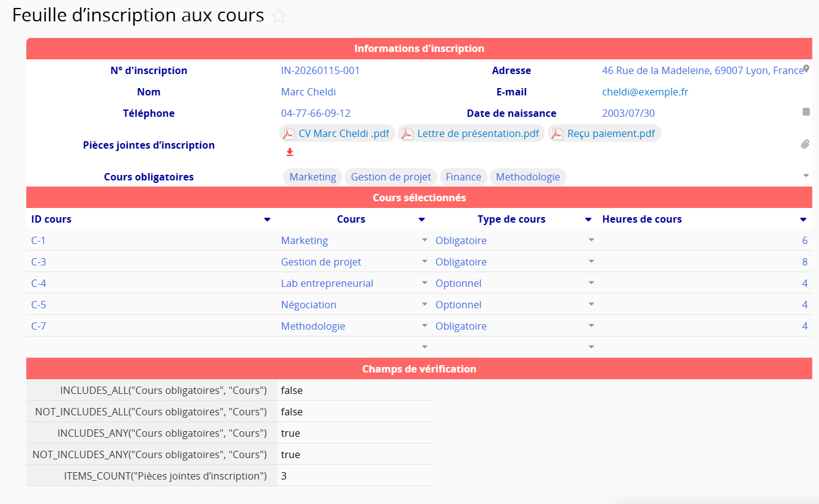Open the Reçu paiement.pdf attachment
The height and width of the screenshot is (504, 819).
[610, 134]
